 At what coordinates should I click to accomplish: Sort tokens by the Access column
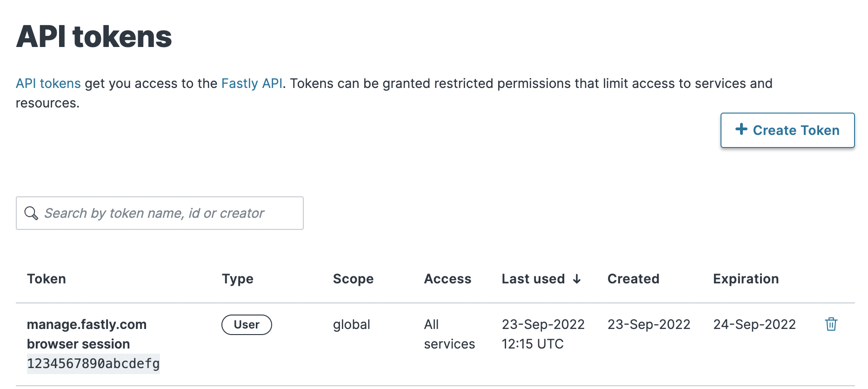click(447, 279)
